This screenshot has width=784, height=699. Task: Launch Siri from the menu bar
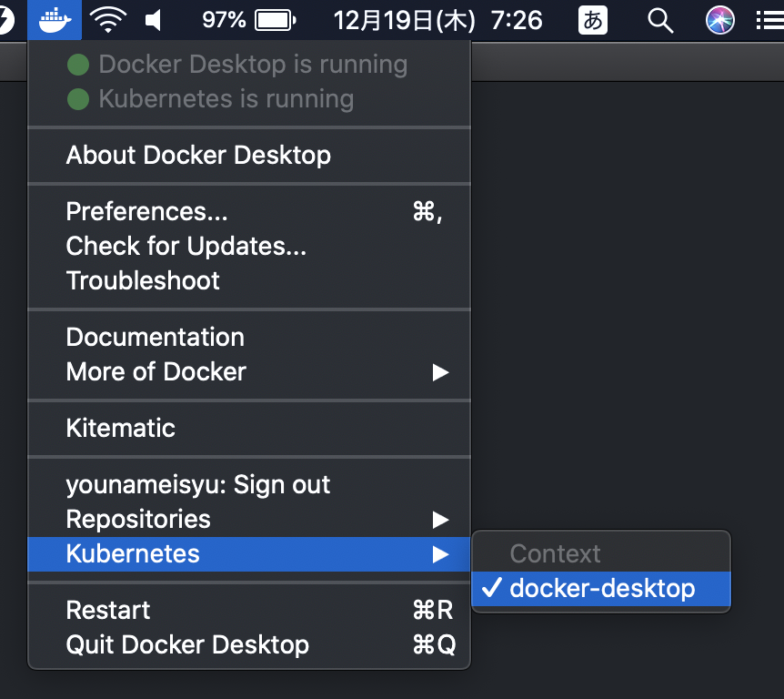point(719,21)
